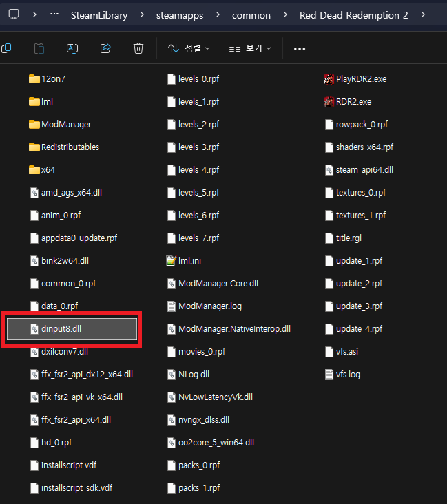Select nvngx_dlss.dll file
The height and width of the screenshot is (504, 447).
pyautogui.click(x=198, y=420)
